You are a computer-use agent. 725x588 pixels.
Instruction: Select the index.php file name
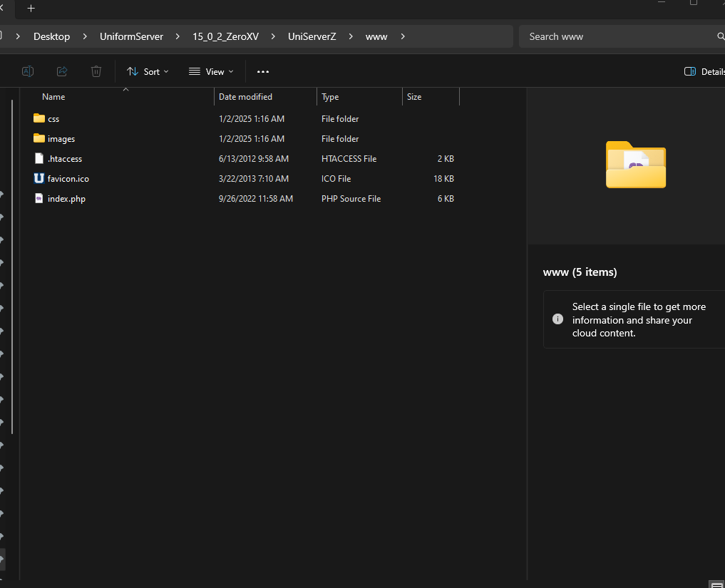pos(66,199)
